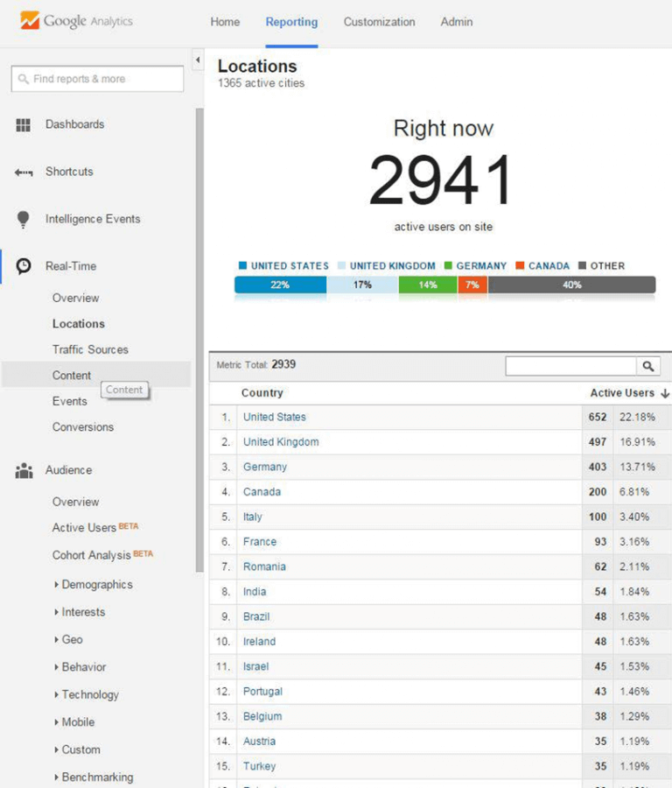Open Germany country link

click(265, 467)
